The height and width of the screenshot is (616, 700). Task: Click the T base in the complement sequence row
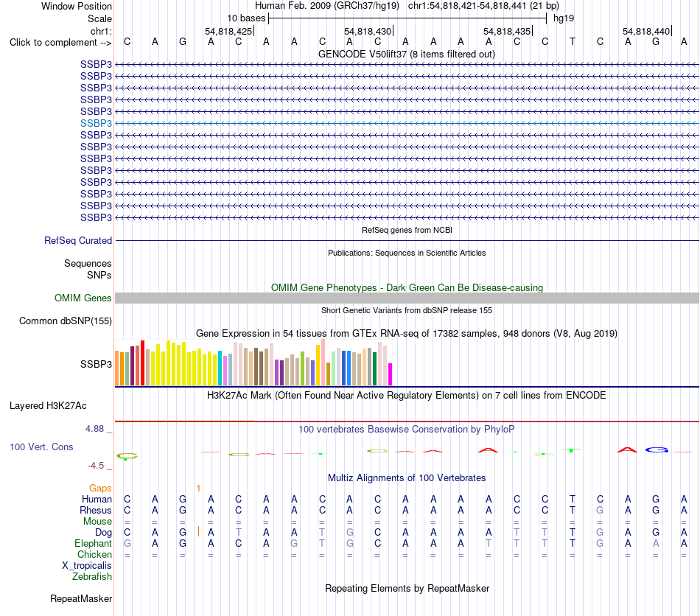coord(573,42)
